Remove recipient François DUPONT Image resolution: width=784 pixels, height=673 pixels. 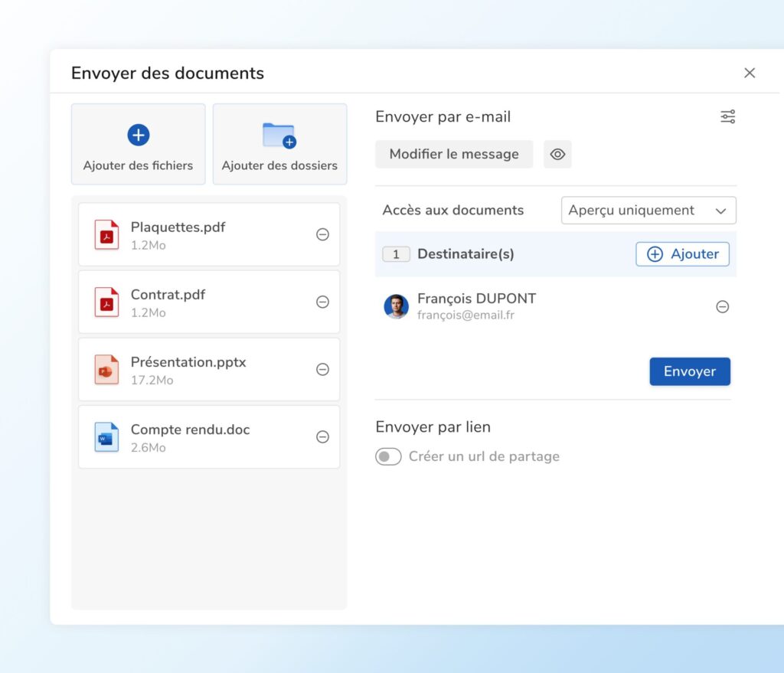click(722, 306)
